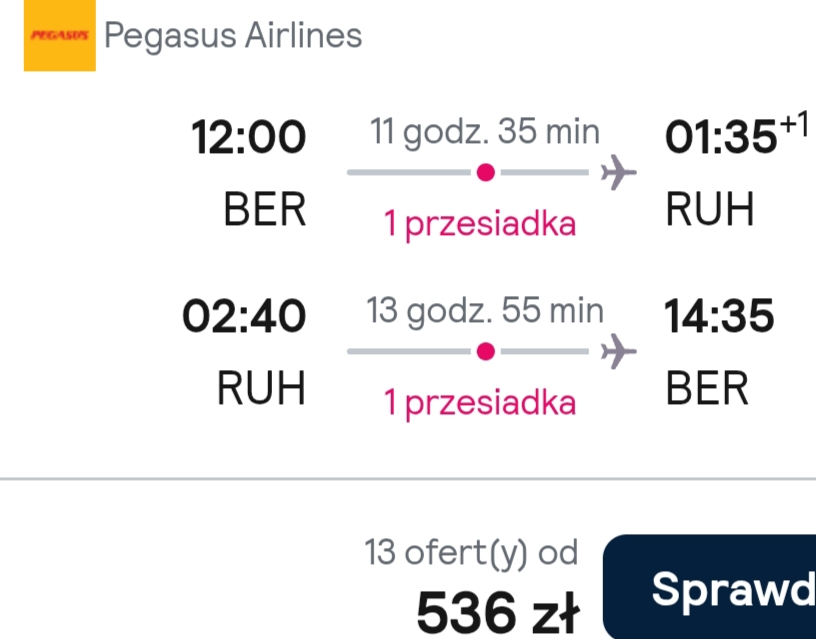816x639 pixels.
Task: Click the outbound stopover pink dot
Action: [x=486, y=172]
